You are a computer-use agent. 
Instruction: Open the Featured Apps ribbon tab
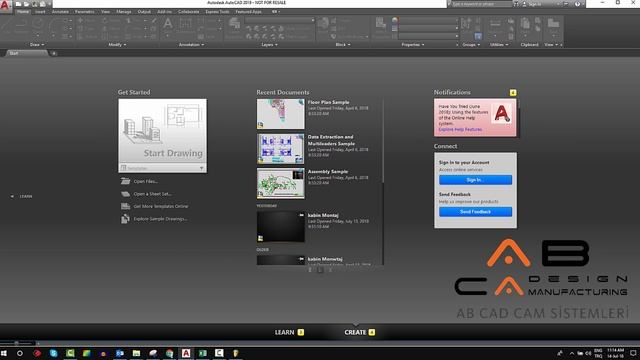[249, 11]
